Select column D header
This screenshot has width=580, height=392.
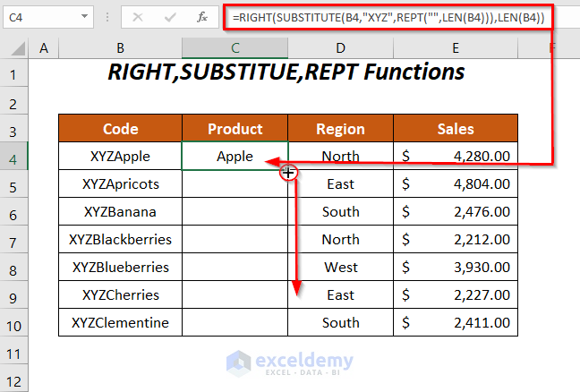[340, 48]
